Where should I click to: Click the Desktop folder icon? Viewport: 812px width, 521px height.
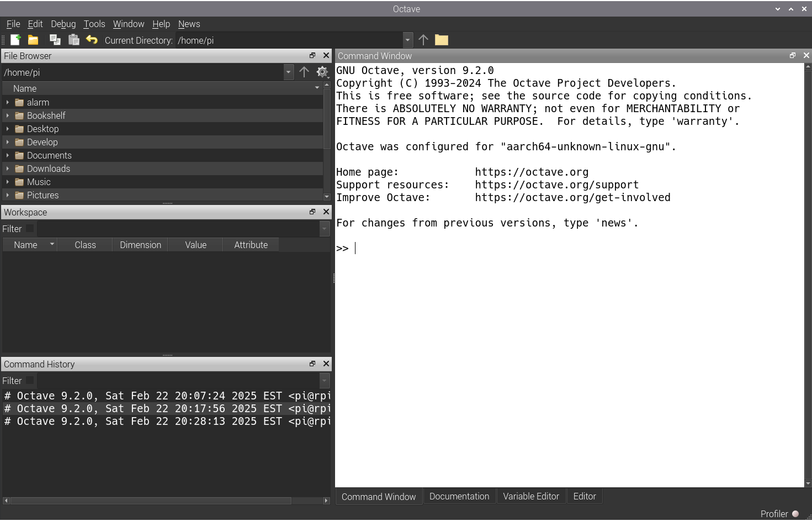(x=19, y=129)
